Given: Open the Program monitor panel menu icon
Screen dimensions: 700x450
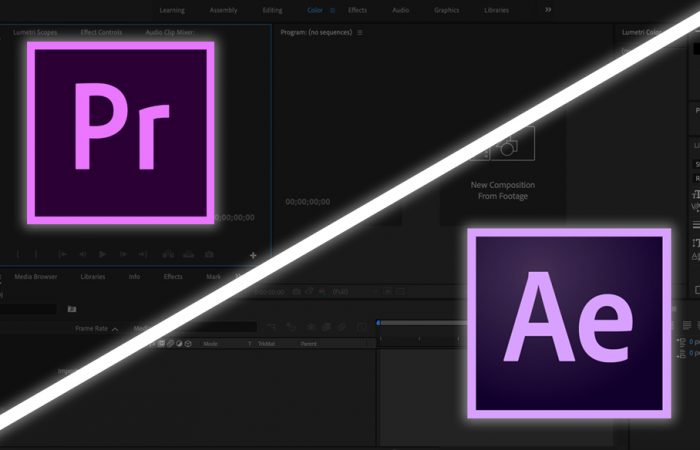Looking at the screenshot, I should 360,33.
